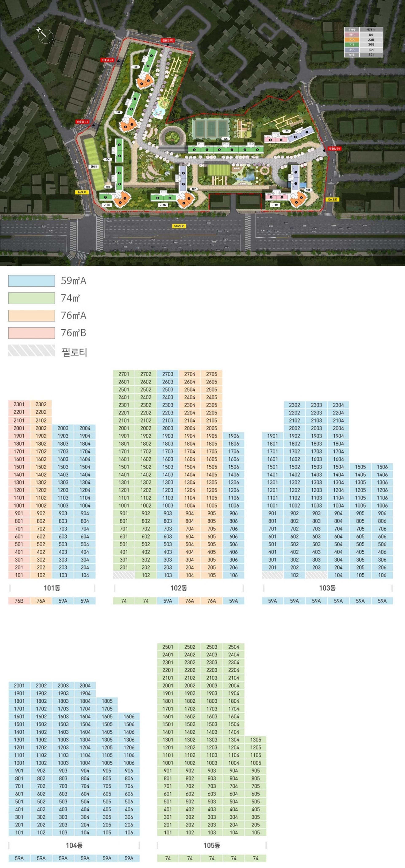Click the '진출입구1' label on the map
Image resolution: width=405 pixels, height=868 pixels.
pyautogui.click(x=334, y=149)
